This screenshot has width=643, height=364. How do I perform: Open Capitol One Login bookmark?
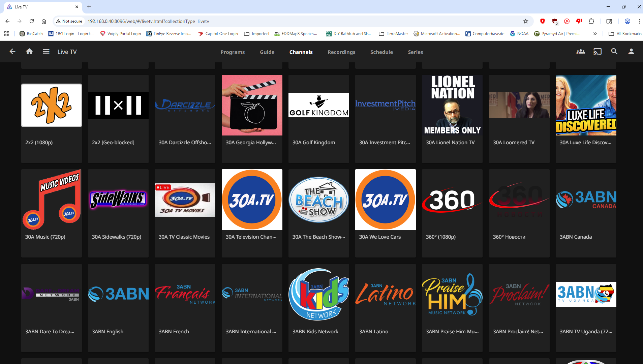click(218, 34)
